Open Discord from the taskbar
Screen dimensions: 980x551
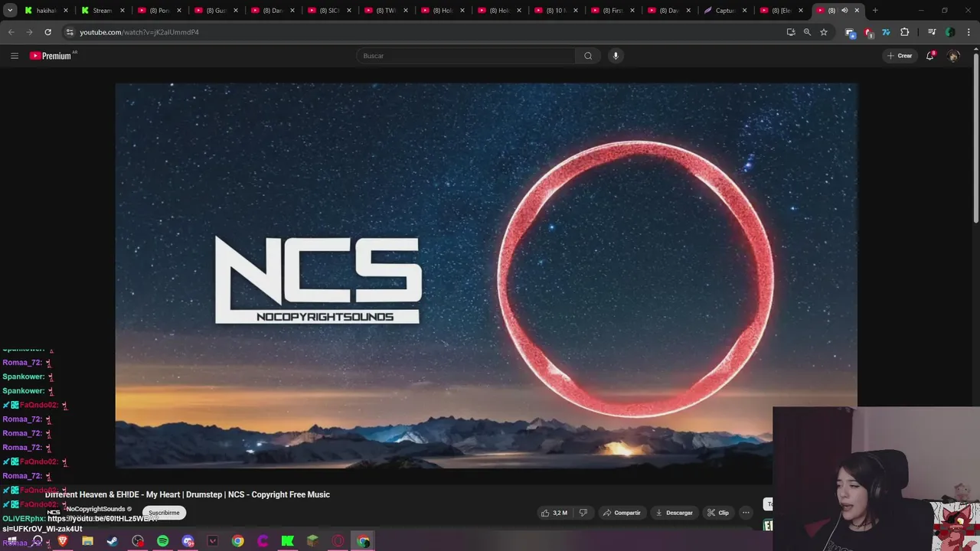pos(188,541)
